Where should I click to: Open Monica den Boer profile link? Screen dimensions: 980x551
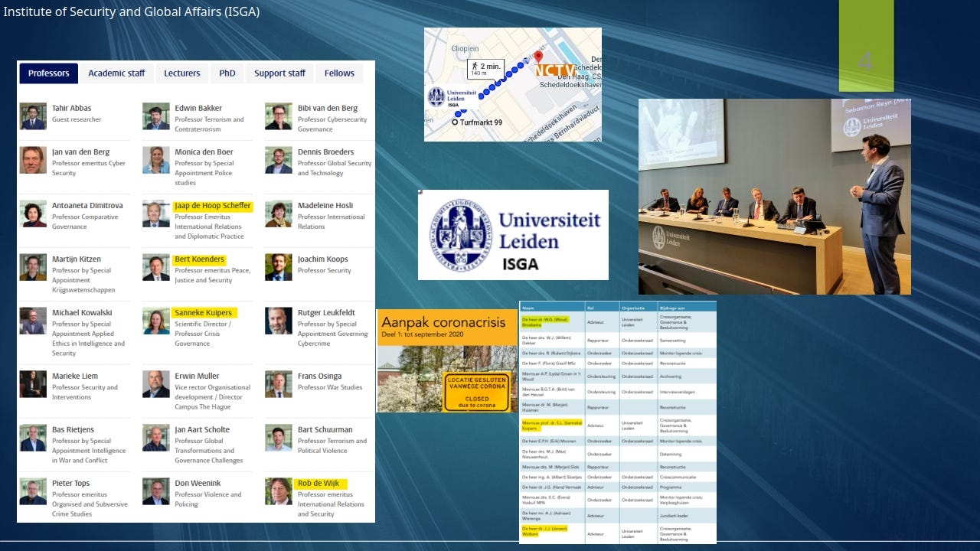[204, 152]
